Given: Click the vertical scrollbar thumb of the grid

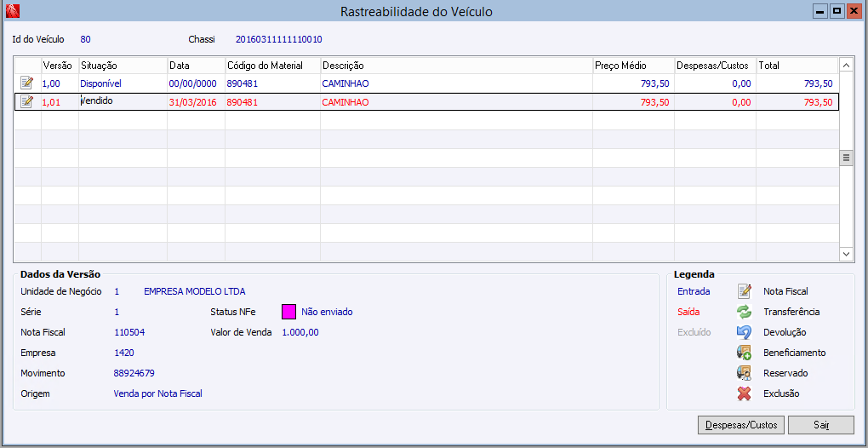Looking at the screenshot, I should click(847, 158).
